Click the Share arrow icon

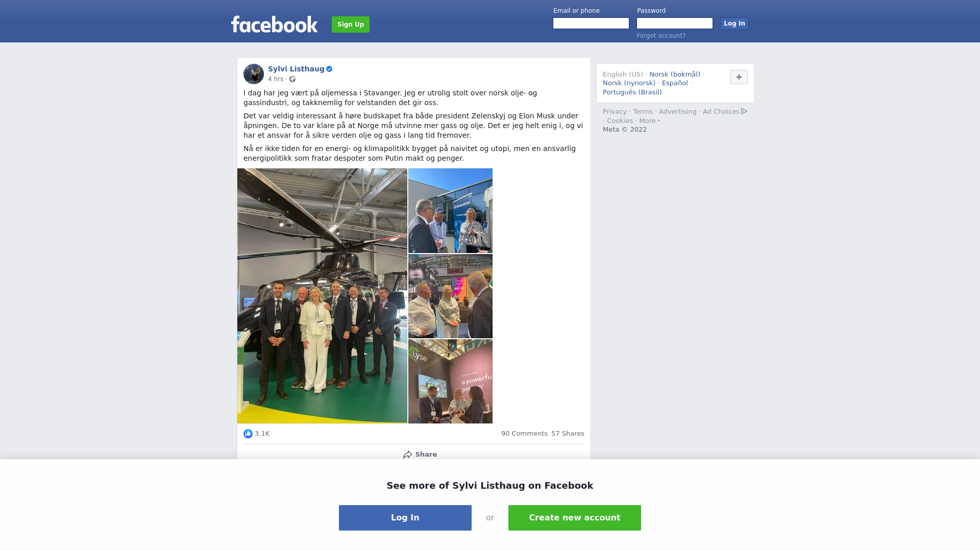tap(407, 455)
